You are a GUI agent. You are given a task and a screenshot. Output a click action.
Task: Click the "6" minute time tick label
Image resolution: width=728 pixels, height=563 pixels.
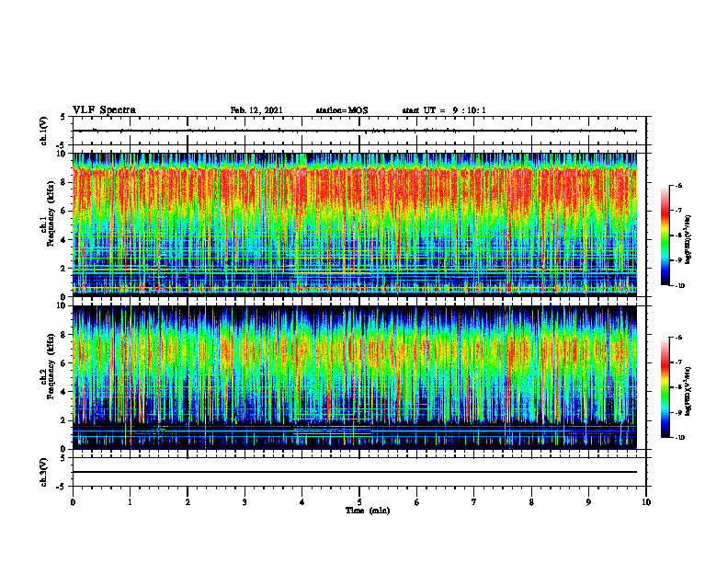click(x=417, y=502)
